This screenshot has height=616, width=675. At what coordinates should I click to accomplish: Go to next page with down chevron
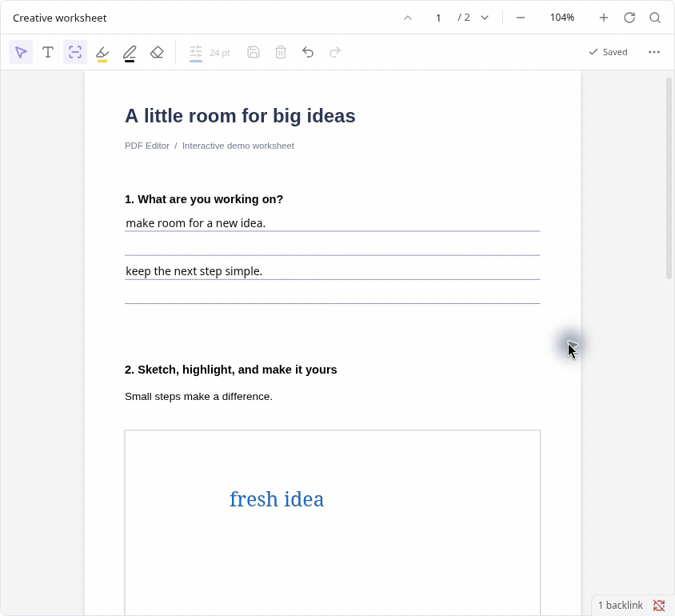pos(485,18)
